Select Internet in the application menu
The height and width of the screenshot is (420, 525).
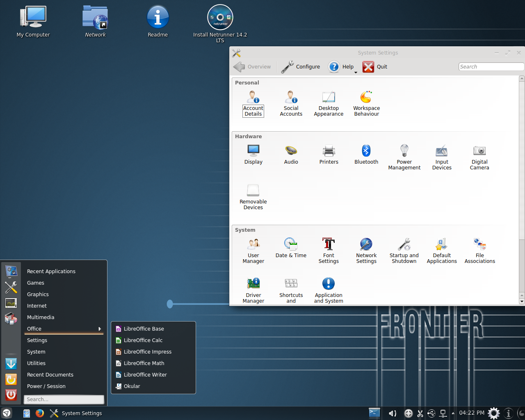64,306
